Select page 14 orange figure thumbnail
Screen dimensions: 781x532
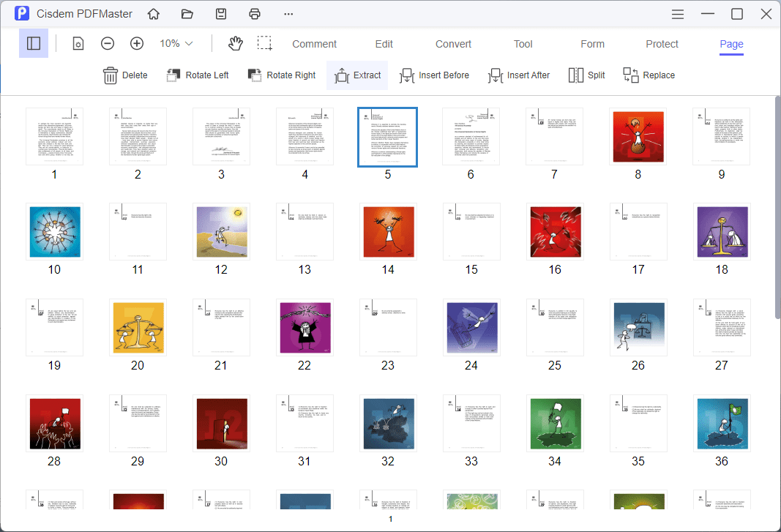click(x=389, y=232)
